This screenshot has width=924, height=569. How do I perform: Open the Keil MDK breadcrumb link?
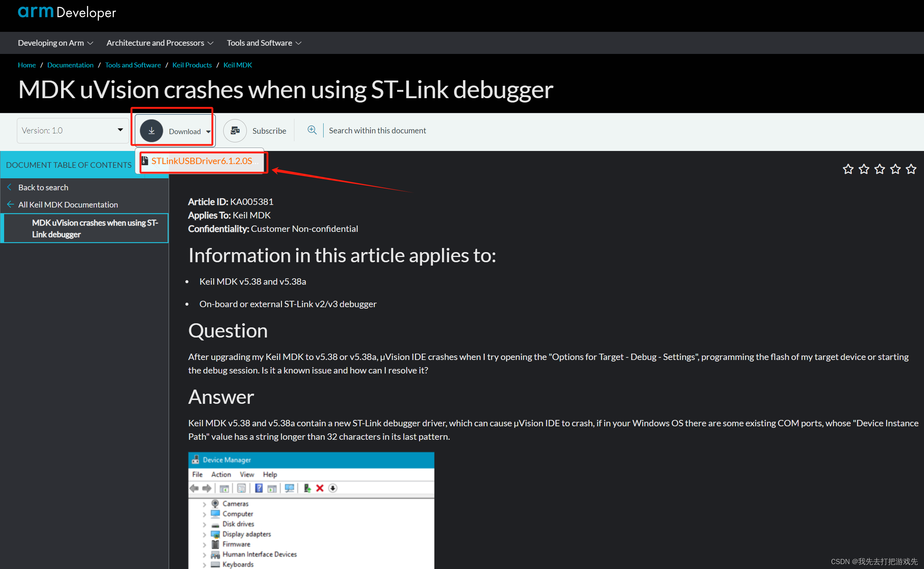(238, 65)
